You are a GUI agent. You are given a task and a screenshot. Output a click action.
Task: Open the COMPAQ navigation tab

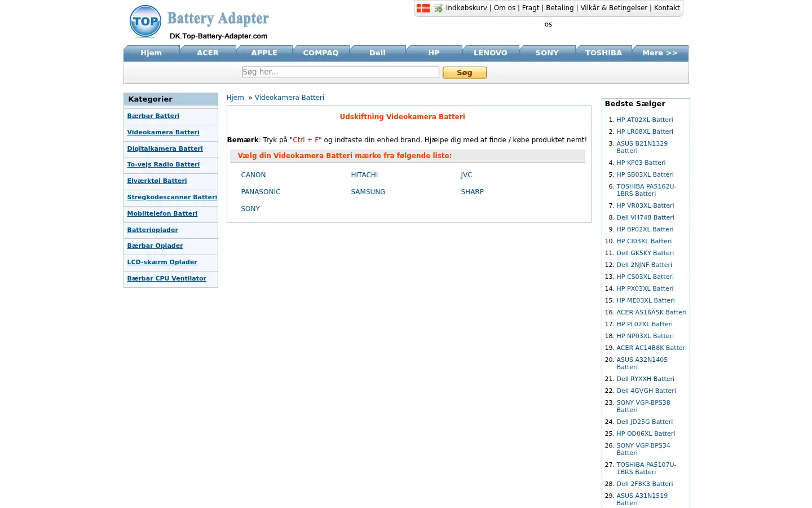point(321,53)
